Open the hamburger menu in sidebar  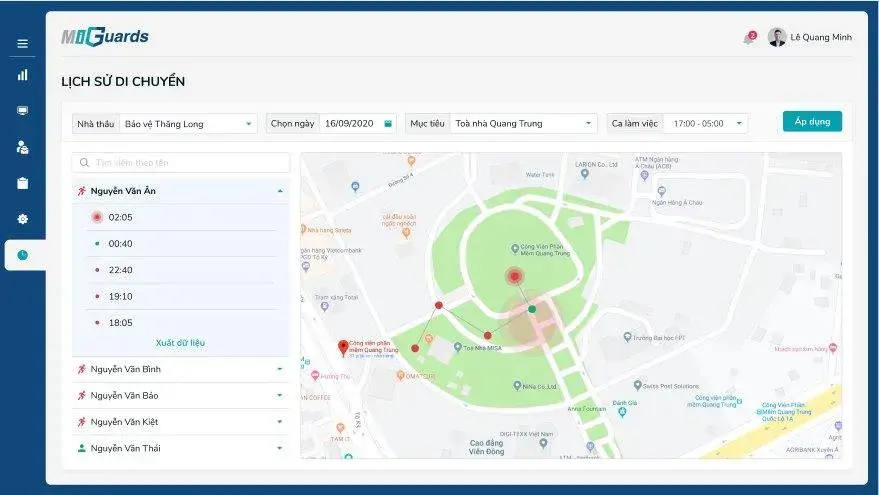pos(22,43)
